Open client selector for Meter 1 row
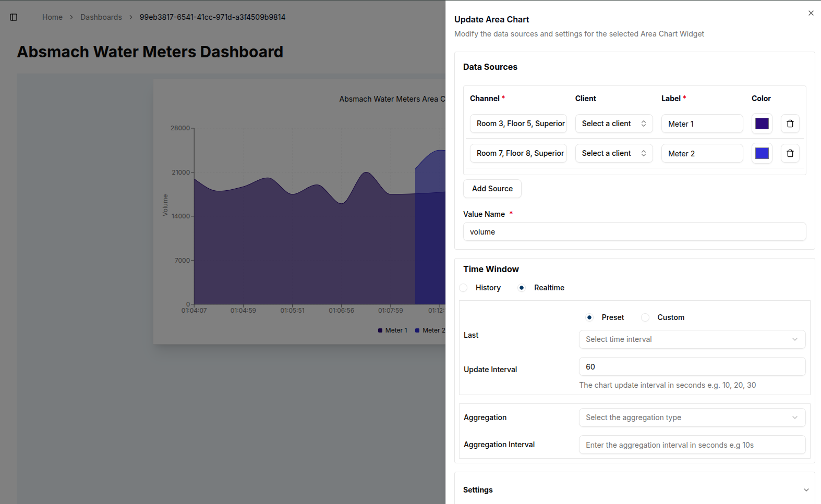Screen dimensions: 821x504 click(x=613, y=124)
